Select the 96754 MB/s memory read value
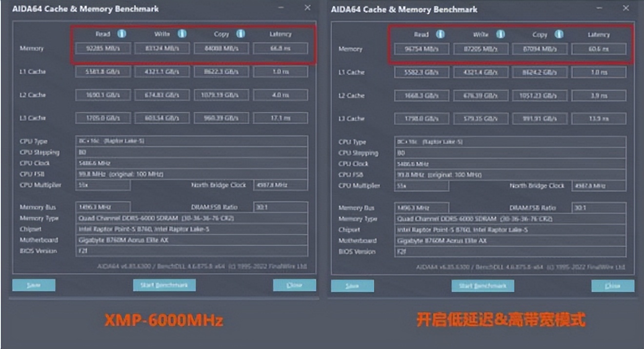This screenshot has height=349, width=644. 422,49
